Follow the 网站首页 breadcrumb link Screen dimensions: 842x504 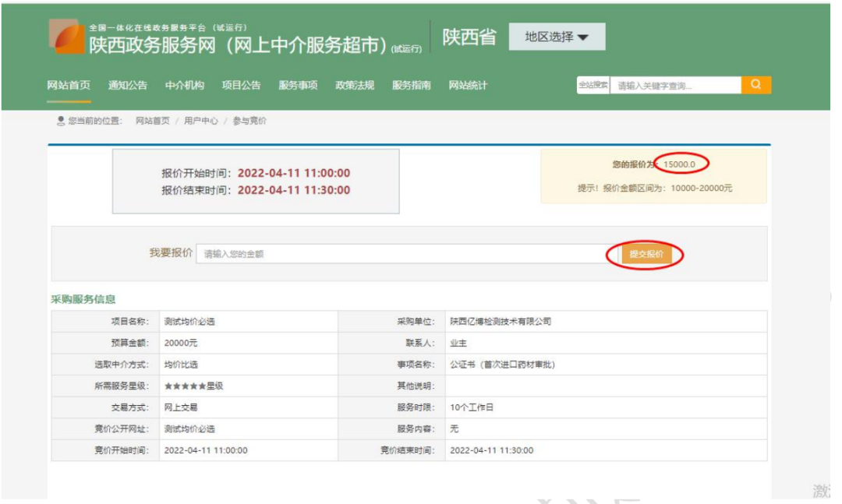[153, 121]
